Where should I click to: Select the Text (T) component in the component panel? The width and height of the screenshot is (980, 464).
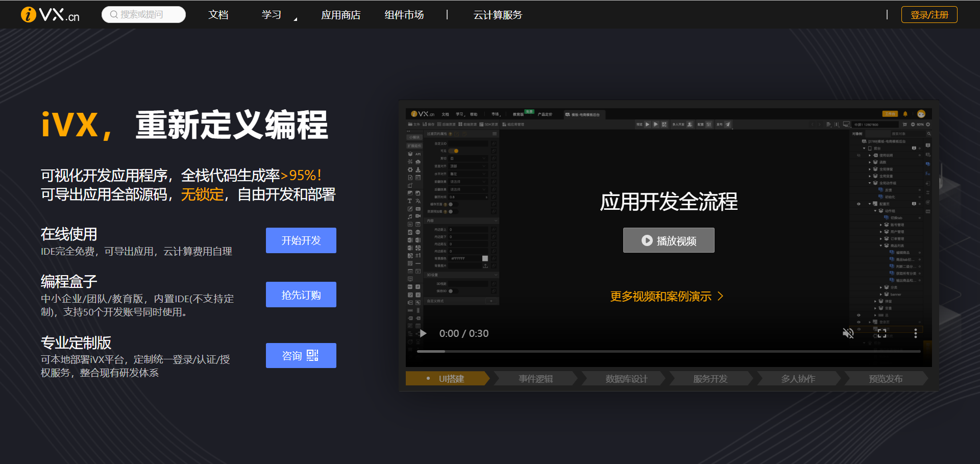point(410,201)
